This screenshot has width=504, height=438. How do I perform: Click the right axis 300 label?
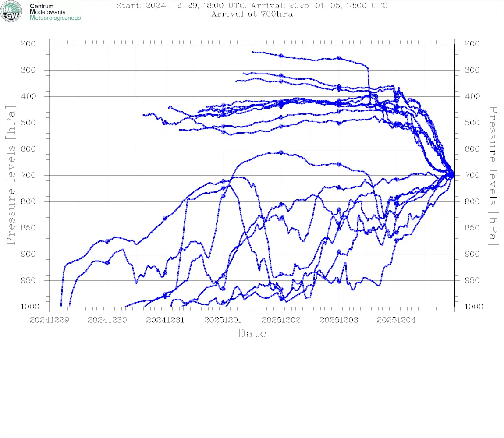tap(472, 70)
